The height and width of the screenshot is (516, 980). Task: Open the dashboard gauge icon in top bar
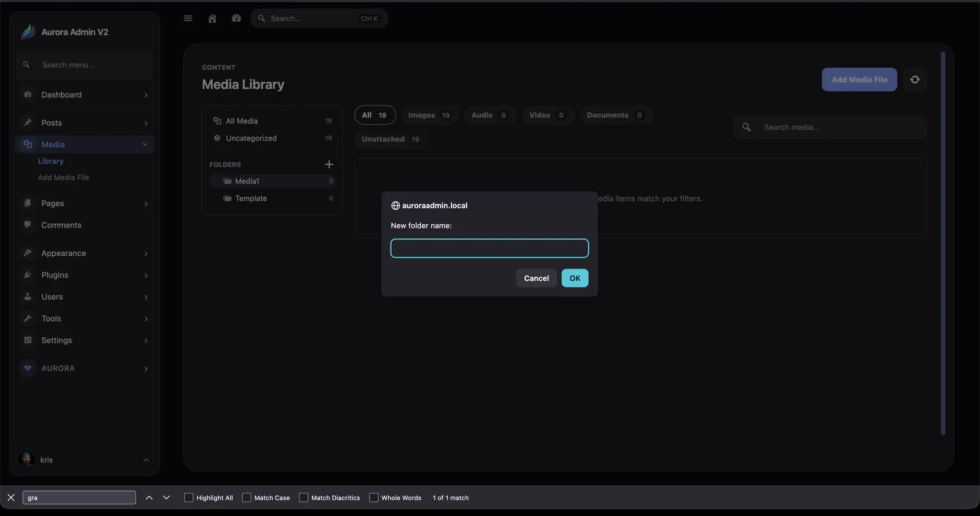tap(236, 19)
